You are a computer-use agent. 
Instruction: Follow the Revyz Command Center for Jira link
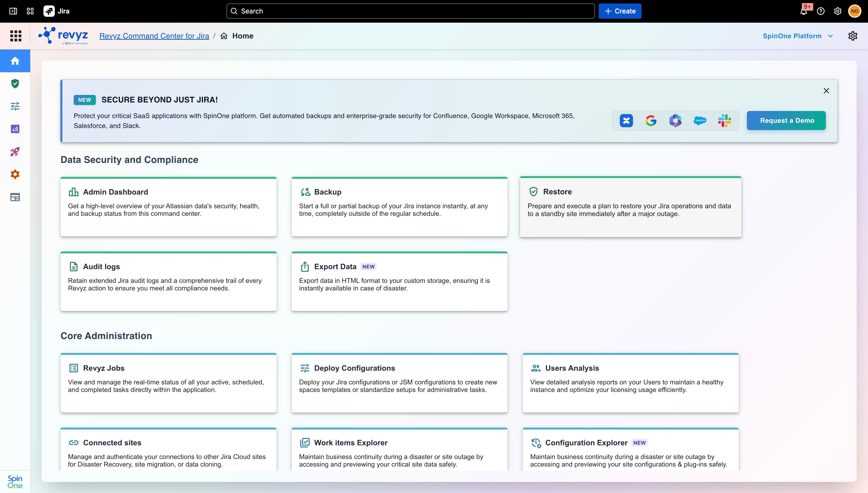pos(154,36)
